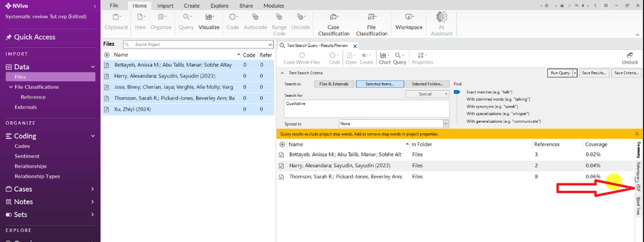Viewport: 644px width, 242px height.
Task: Switch to the Import ribbon tab
Action: (x=165, y=6)
